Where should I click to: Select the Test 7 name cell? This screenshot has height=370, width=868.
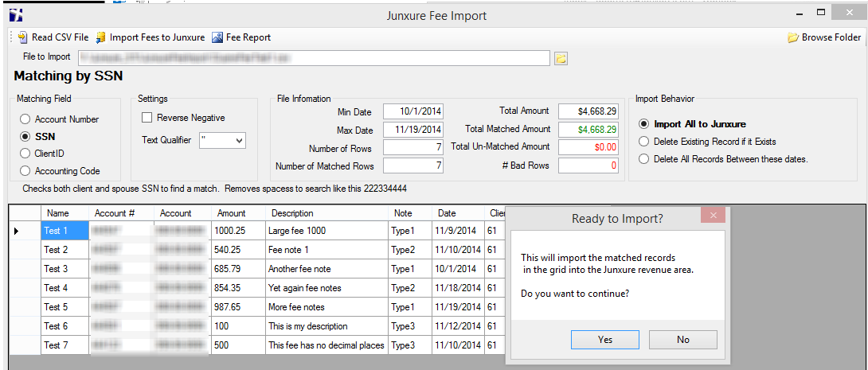[65, 345]
